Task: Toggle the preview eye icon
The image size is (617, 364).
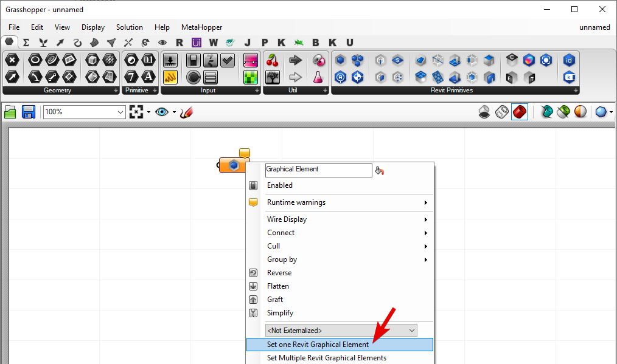Action: point(162,112)
